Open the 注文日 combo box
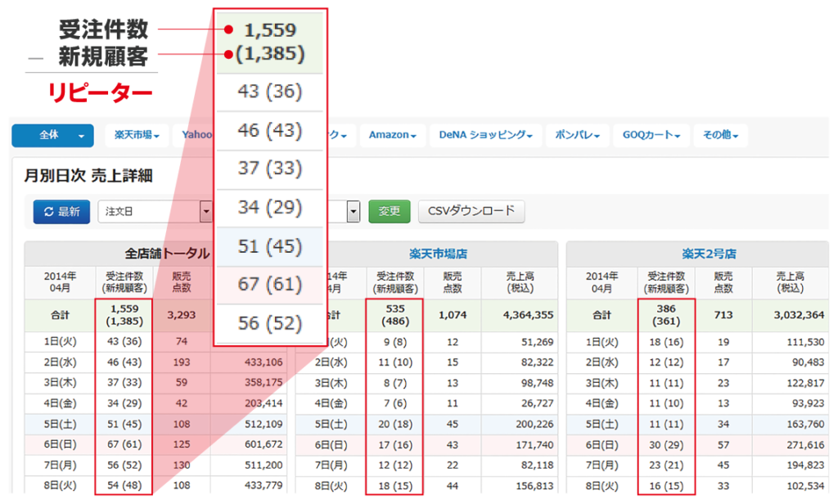This screenshot has width=838, height=504. pos(155,212)
